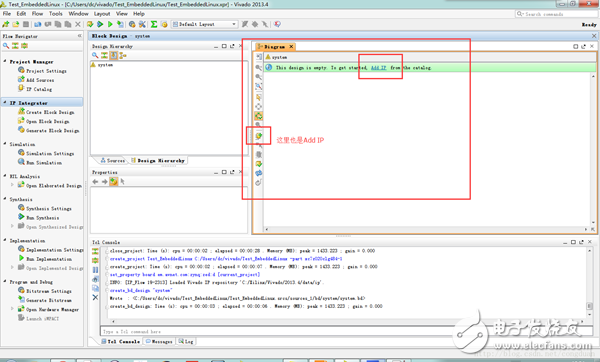
Task: Switch to the Sources tab
Action: pyautogui.click(x=112, y=161)
